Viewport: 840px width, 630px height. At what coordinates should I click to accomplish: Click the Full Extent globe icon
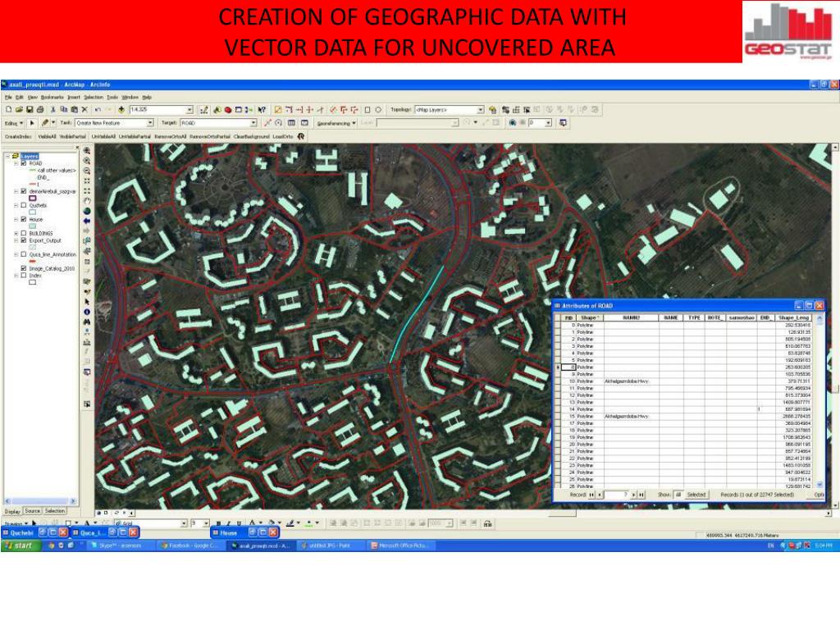point(86,210)
